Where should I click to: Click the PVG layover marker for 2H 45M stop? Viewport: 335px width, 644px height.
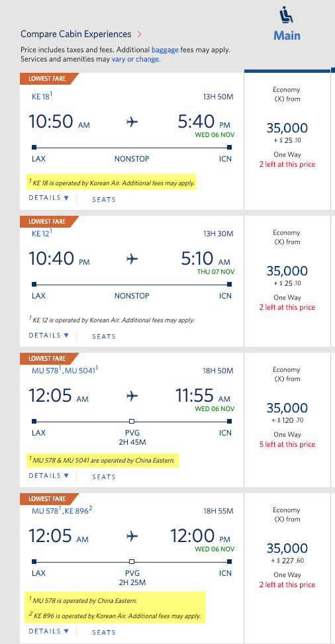point(132,421)
